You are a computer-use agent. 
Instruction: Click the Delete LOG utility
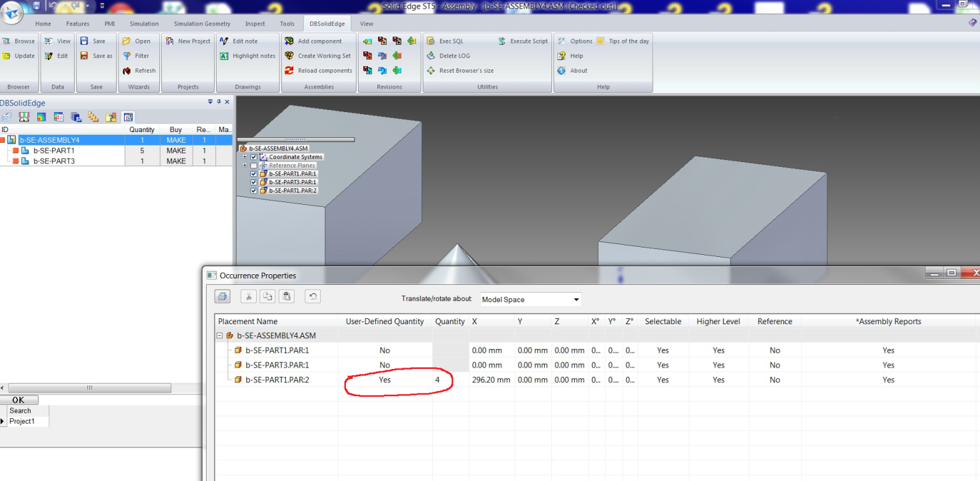tap(448, 56)
